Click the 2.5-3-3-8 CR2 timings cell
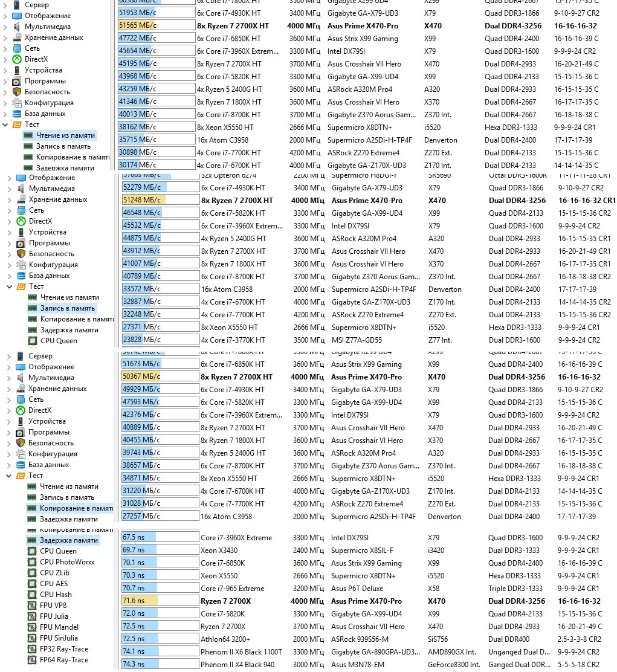 click(x=578, y=639)
